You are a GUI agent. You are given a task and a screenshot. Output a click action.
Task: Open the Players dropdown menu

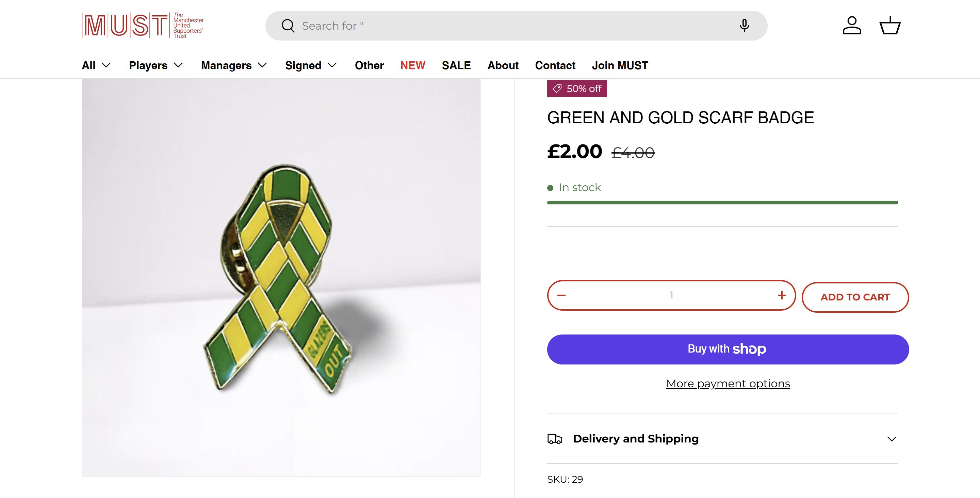(x=156, y=65)
